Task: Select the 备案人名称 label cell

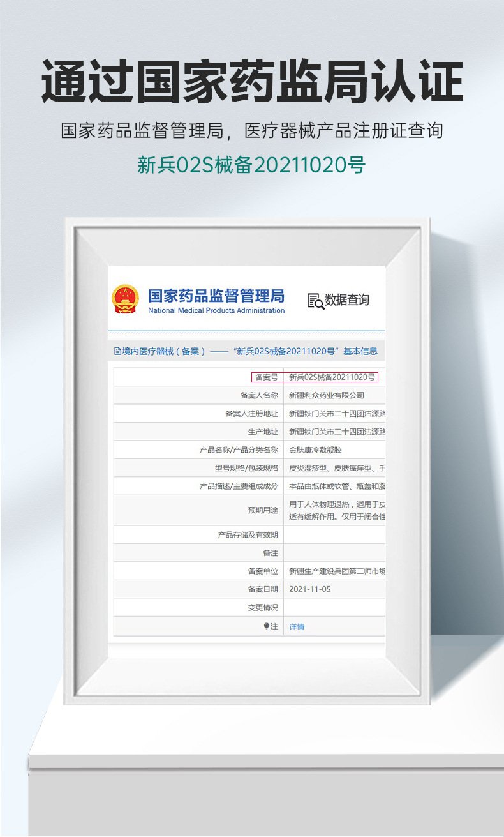Action: pos(199,395)
